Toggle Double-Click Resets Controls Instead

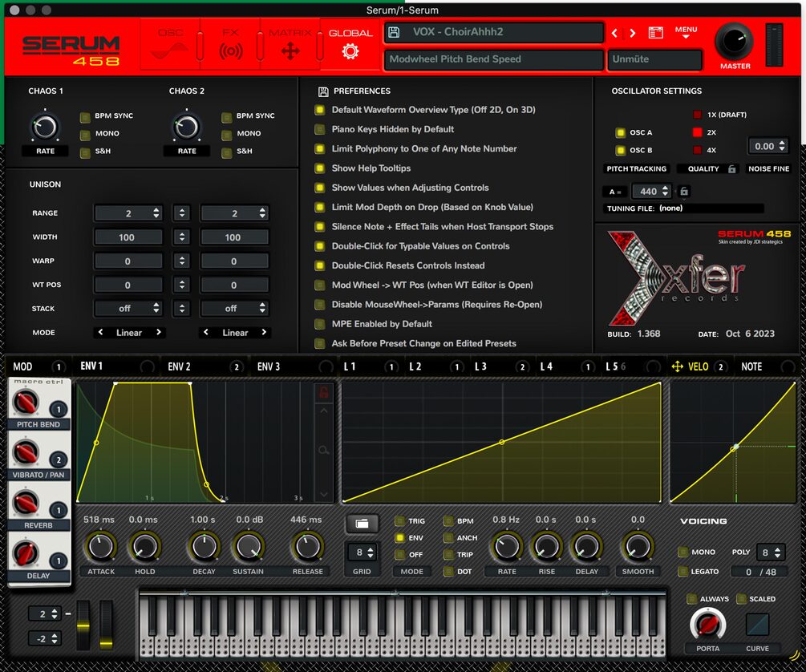(x=320, y=265)
